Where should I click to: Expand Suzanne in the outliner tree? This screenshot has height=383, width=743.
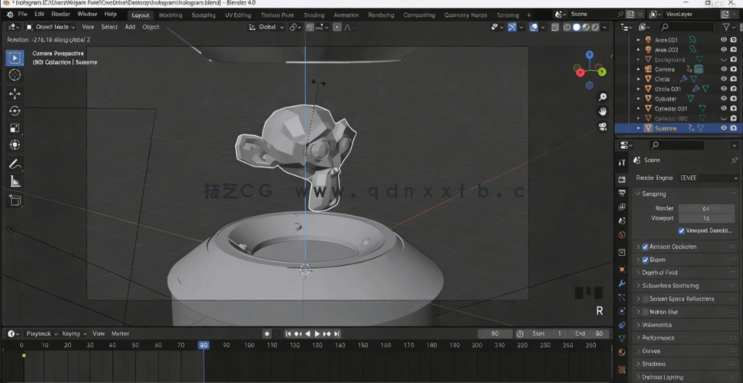[638, 128]
